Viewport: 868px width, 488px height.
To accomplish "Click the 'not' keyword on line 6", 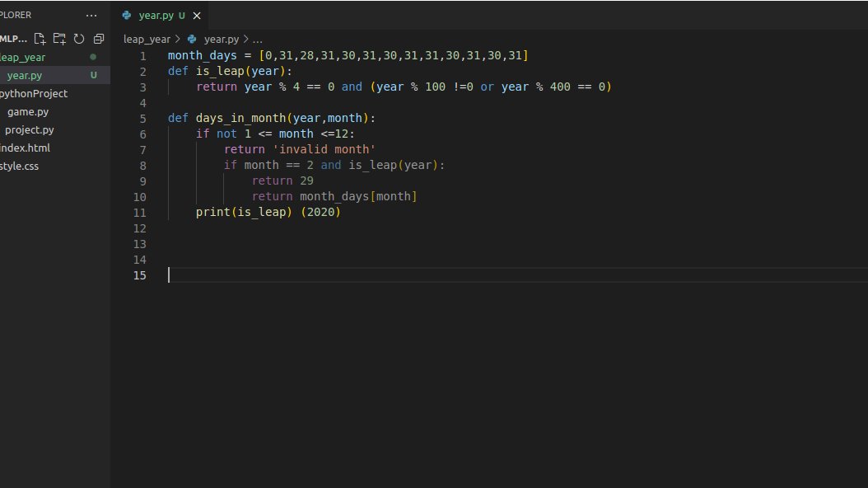I will [226, 134].
